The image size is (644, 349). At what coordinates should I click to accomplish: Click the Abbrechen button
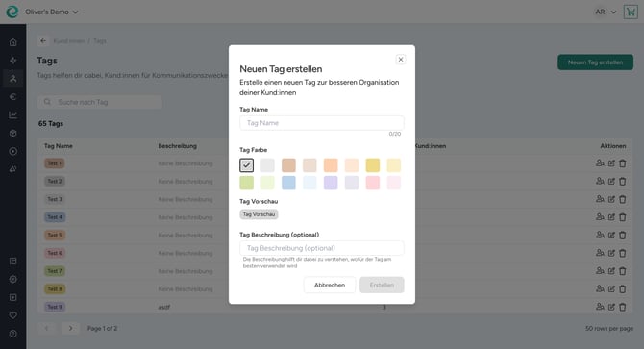[330, 285]
